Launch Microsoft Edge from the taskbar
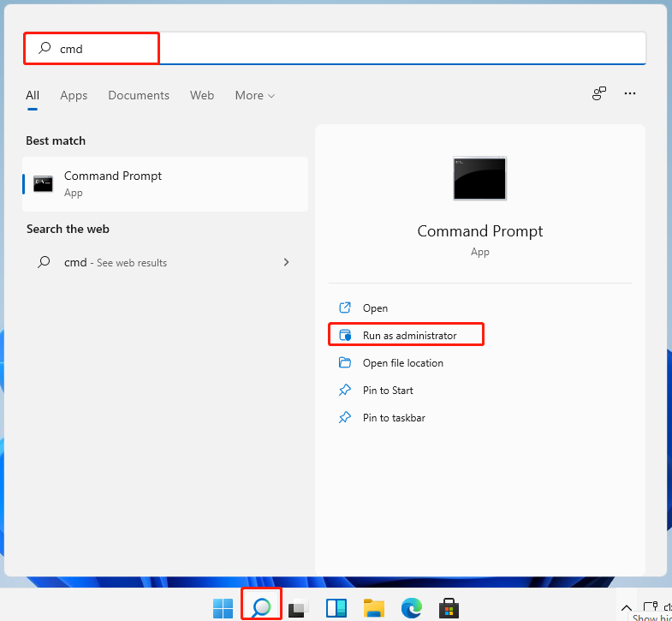 pos(411,608)
